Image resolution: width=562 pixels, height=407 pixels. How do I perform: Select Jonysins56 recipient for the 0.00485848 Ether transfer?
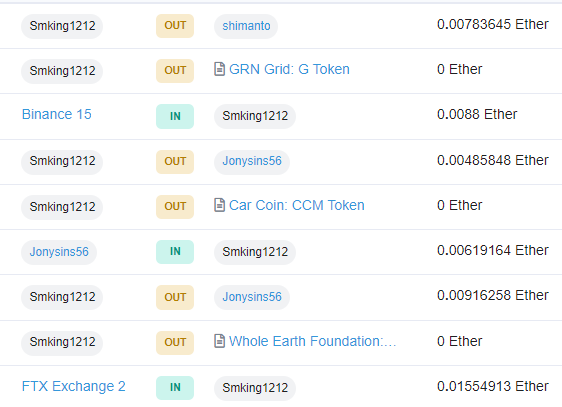tap(252, 161)
